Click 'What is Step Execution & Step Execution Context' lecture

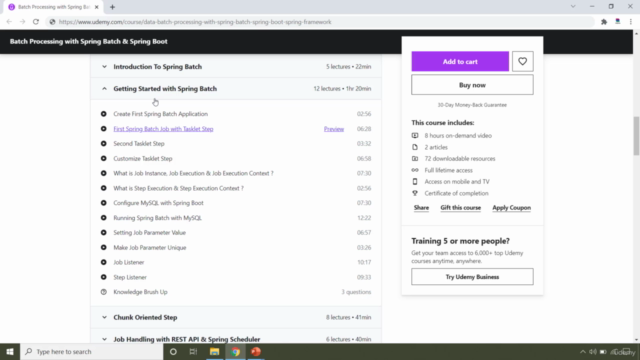178,188
